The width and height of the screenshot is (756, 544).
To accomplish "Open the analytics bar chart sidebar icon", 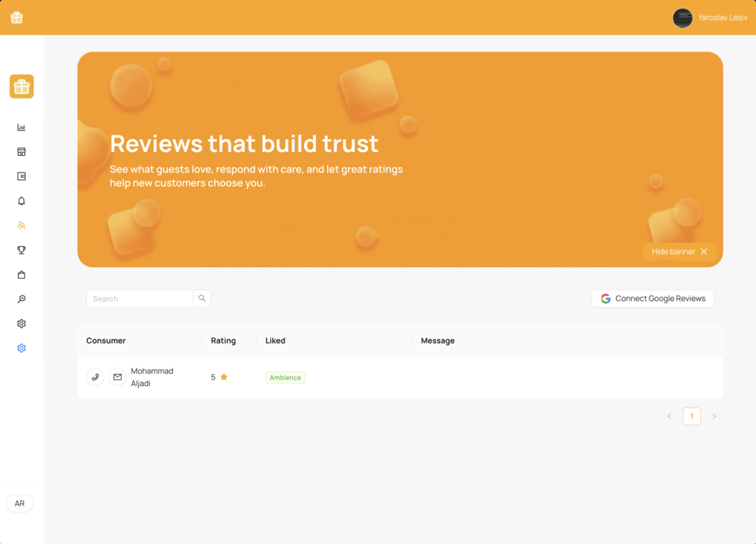I will [x=21, y=127].
